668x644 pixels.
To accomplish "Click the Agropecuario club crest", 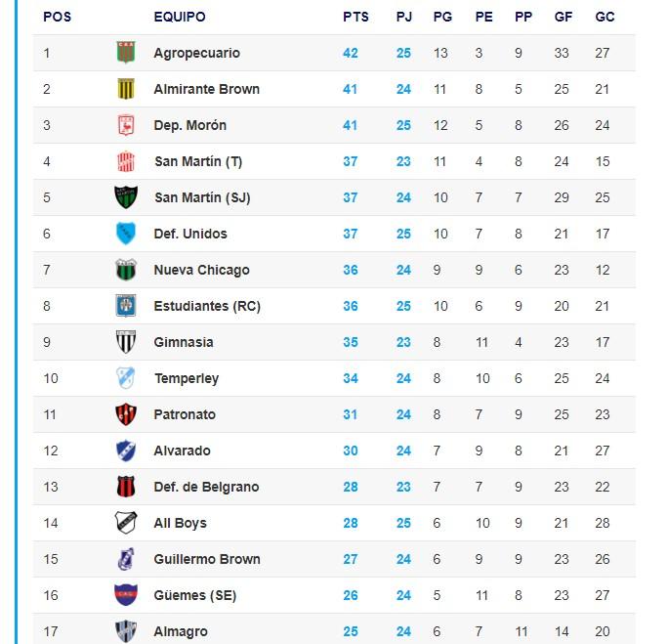I will coord(125,53).
